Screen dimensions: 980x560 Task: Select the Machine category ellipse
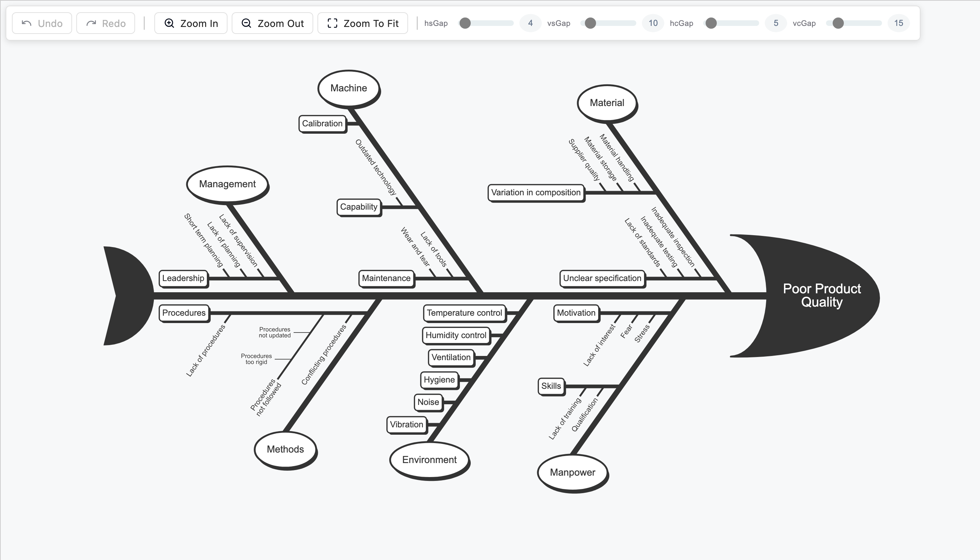349,88
